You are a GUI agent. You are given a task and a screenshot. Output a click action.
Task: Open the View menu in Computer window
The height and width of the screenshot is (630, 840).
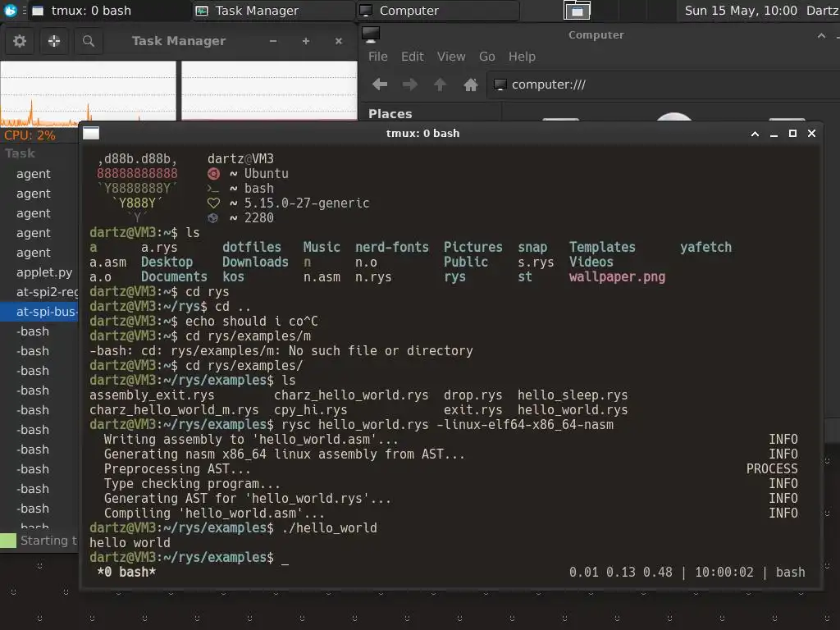tap(451, 57)
